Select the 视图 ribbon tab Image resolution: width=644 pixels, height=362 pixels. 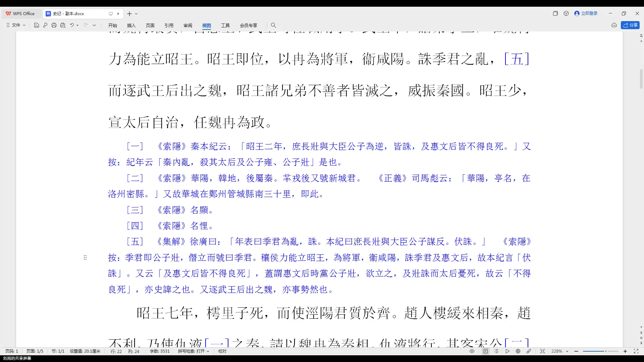207,25
